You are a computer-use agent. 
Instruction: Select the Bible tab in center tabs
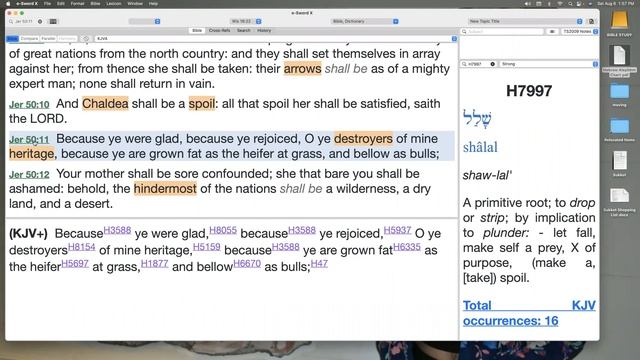click(197, 31)
